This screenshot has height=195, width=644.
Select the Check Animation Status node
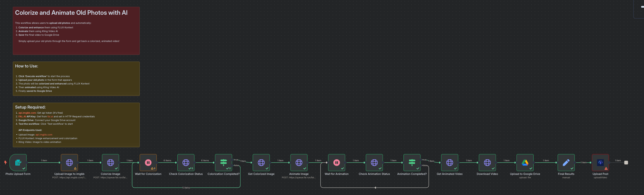(x=374, y=162)
